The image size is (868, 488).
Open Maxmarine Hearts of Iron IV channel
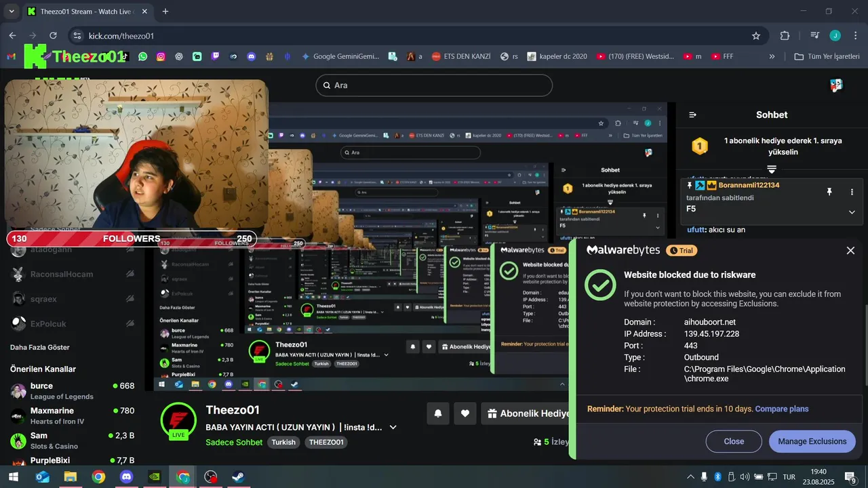tap(72, 415)
